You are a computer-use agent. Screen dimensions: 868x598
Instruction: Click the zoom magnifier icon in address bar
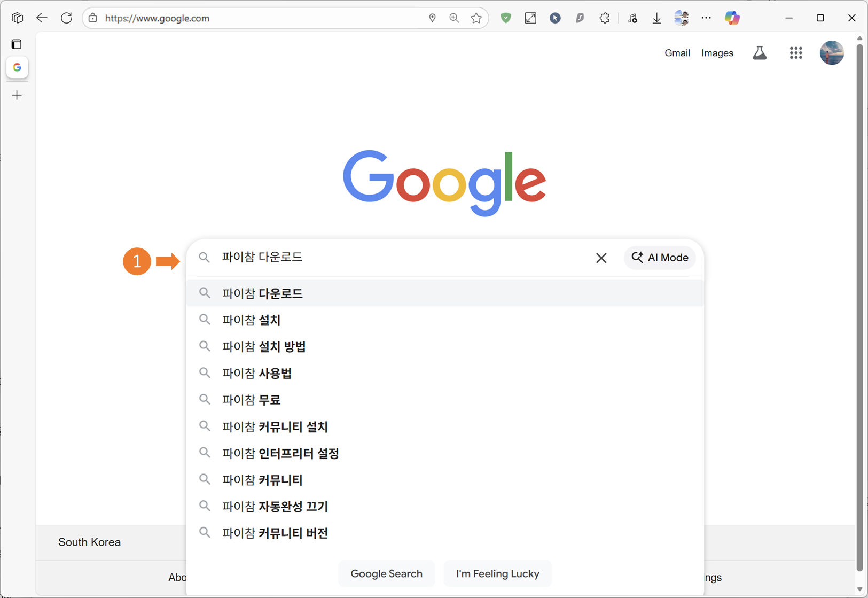click(x=454, y=18)
